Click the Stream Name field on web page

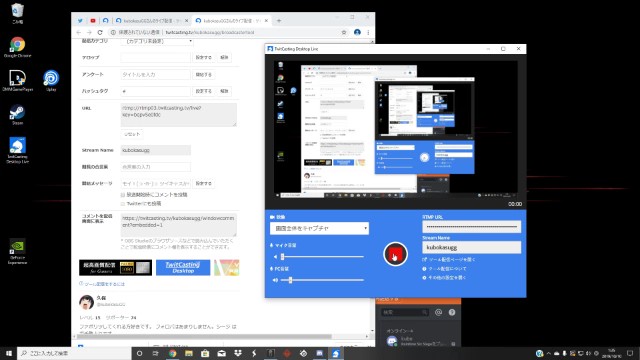coord(156,150)
